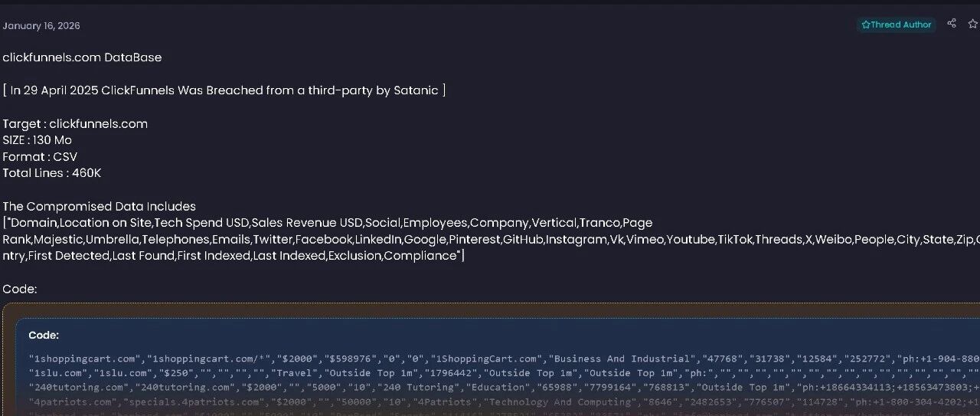Click the share icon on the post

click(952, 24)
